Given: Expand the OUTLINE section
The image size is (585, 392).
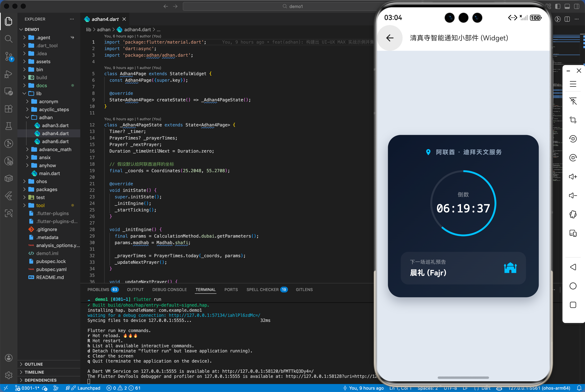Looking at the screenshot, I should (33, 364).
